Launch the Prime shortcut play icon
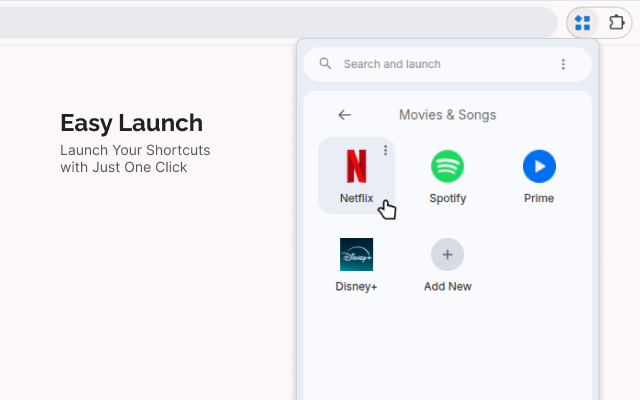640x400 pixels. tap(539, 167)
